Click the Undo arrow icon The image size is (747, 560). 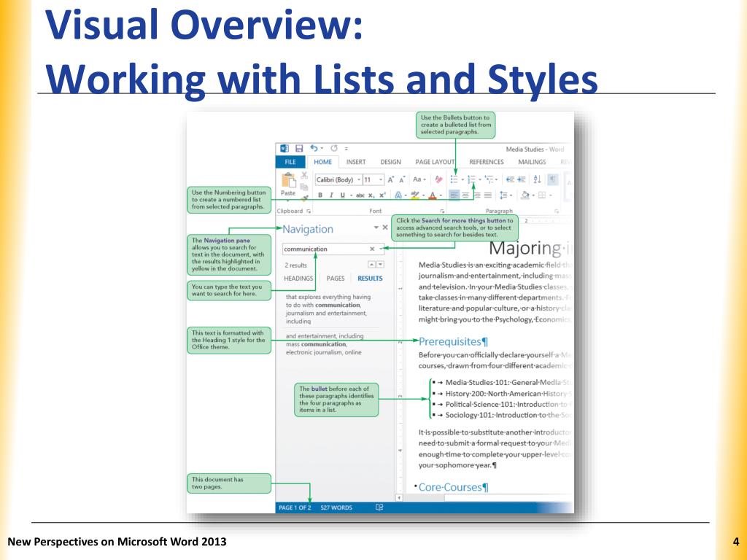coord(314,149)
